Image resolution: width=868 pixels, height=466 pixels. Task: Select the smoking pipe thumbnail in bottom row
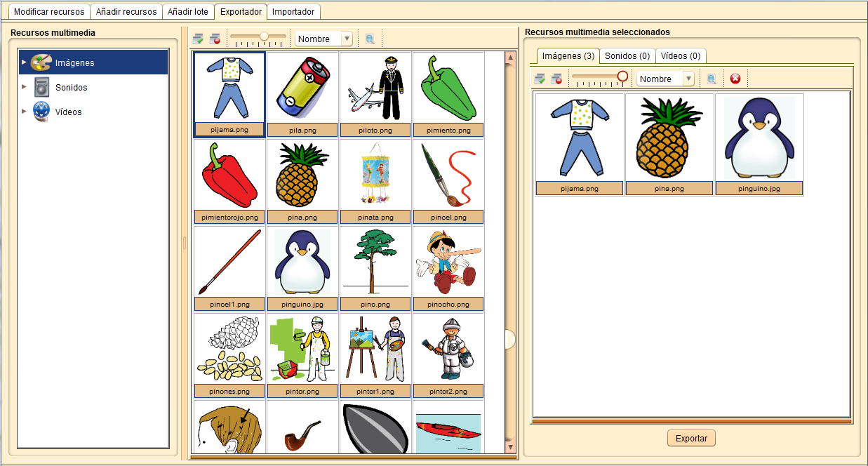coord(302,427)
